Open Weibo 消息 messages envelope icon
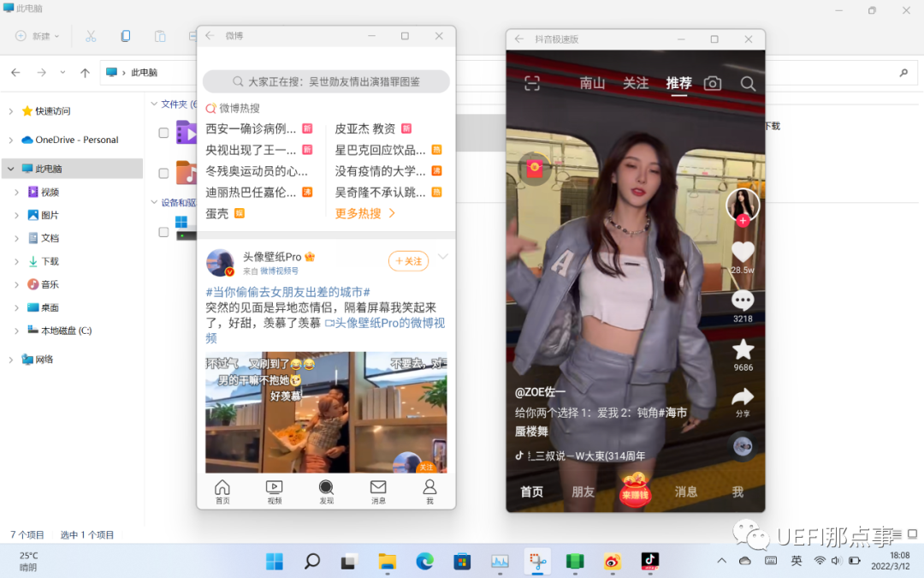 [378, 492]
